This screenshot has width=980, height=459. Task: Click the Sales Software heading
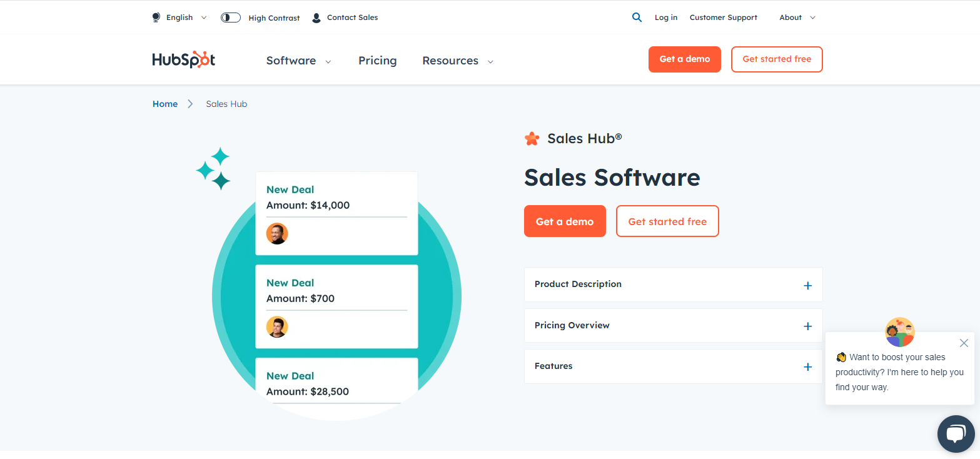tap(612, 178)
